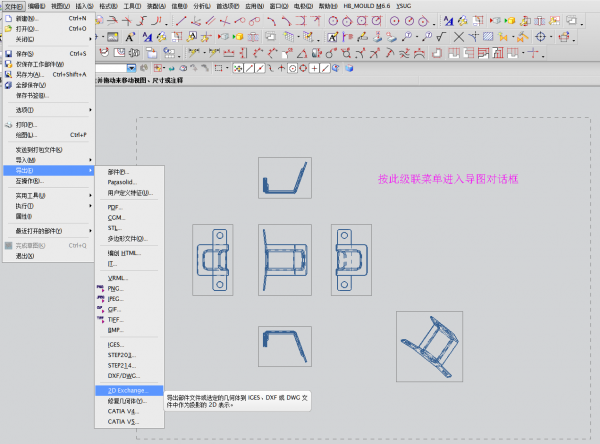Image resolution: width=600 pixels, height=444 pixels.
Task: Expand the 关闭 (Close) submenu arrow
Action: (x=90, y=39)
